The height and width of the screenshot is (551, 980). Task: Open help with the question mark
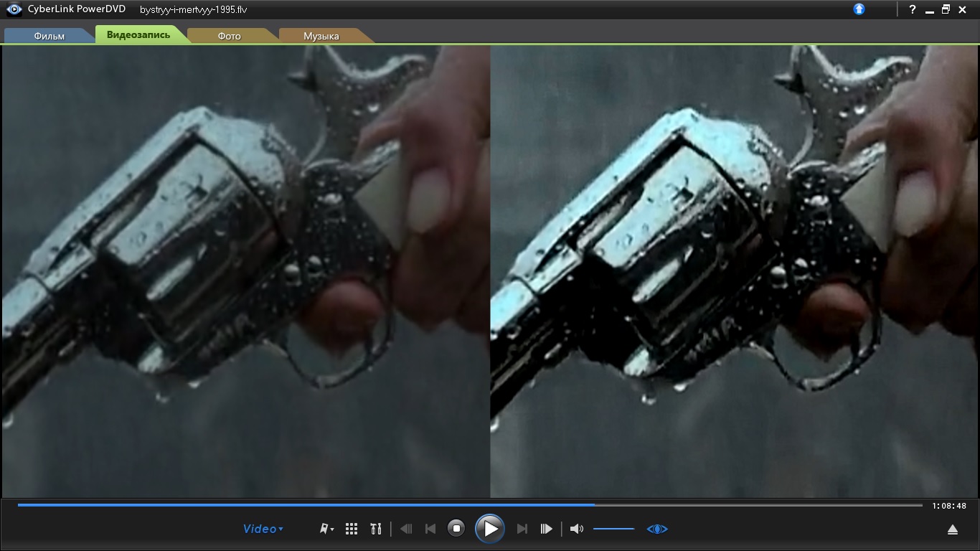pyautogui.click(x=913, y=9)
